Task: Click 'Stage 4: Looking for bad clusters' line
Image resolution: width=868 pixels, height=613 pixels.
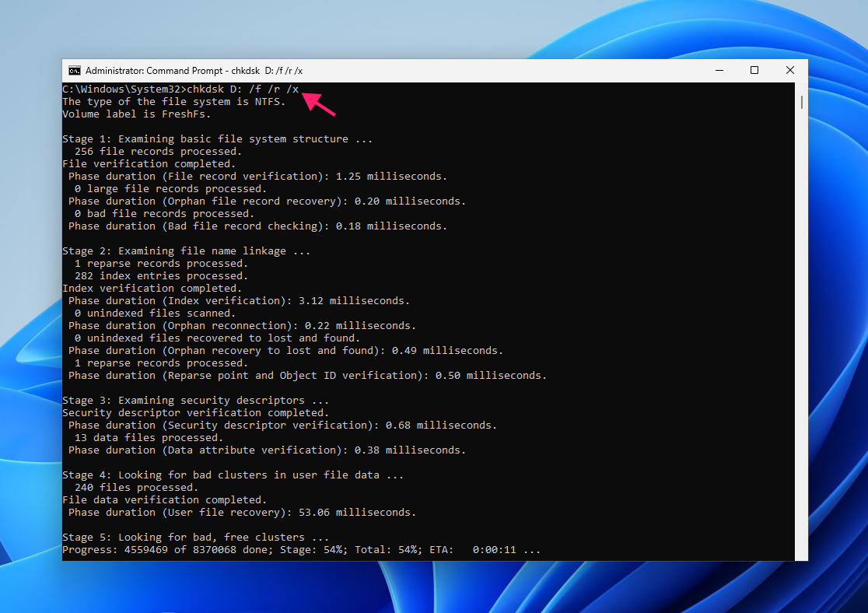Action: pos(233,475)
